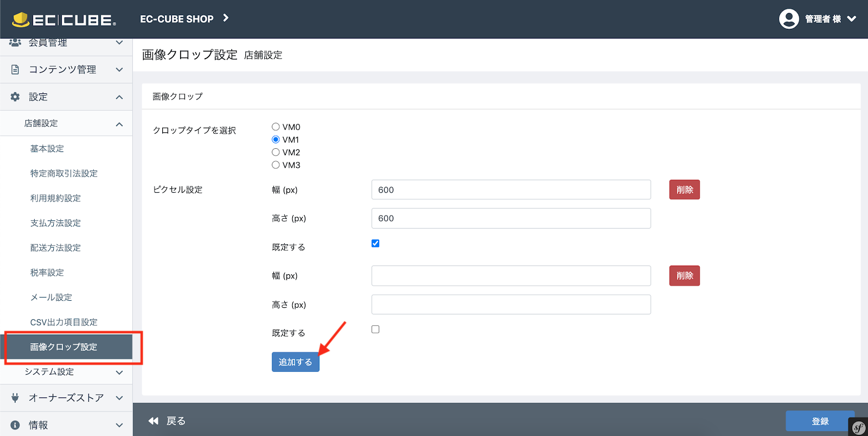Click the admin user avatar icon

coord(789,19)
